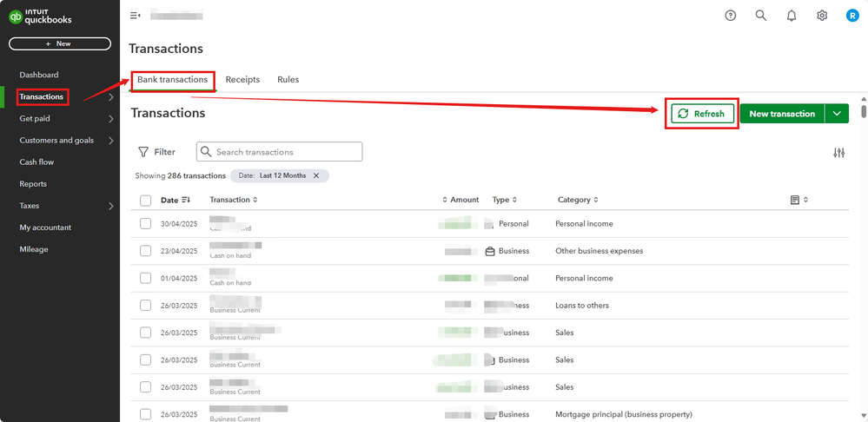868x422 pixels.
Task: Open the table settings sliders icon
Action: [839, 153]
